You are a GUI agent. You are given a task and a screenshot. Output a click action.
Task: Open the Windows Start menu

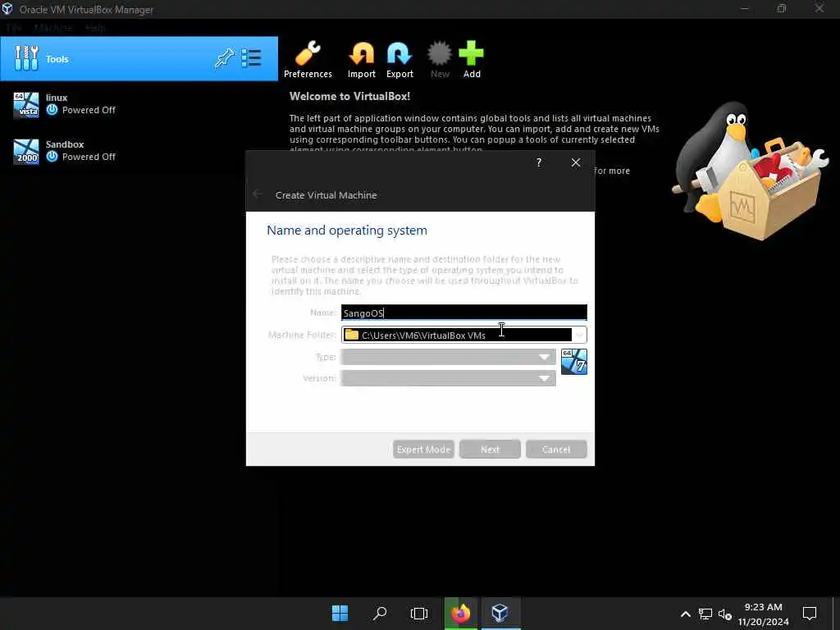[x=340, y=613]
